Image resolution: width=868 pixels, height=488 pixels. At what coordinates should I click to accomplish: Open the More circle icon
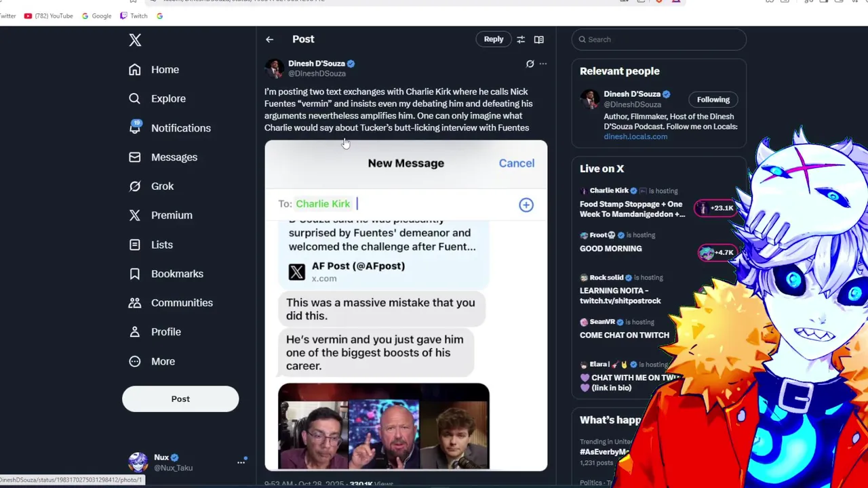(135, 361)
